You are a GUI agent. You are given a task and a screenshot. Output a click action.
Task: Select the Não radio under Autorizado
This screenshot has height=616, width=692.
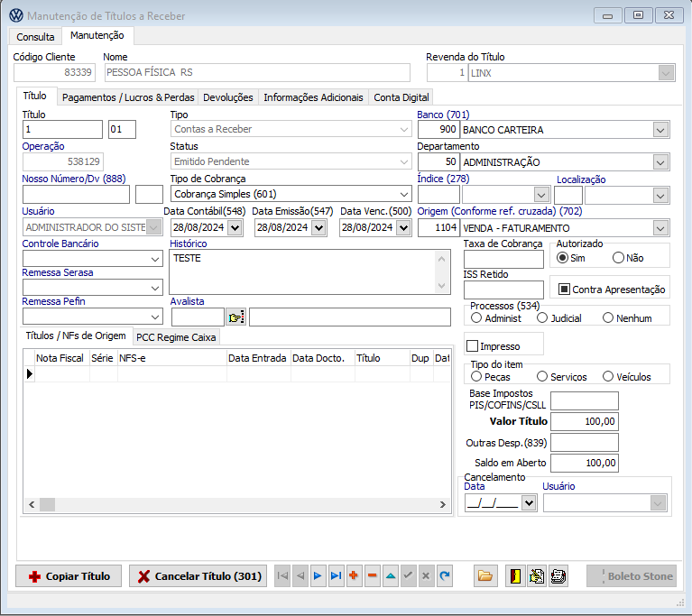tap(618, 258)
